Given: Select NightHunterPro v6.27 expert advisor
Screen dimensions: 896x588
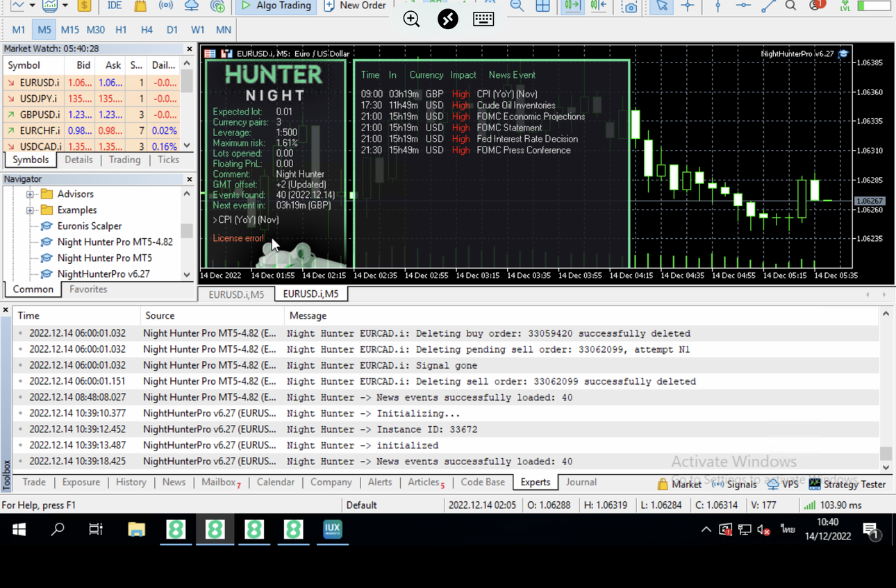Looking at the screenshot, I should (103, 274).
